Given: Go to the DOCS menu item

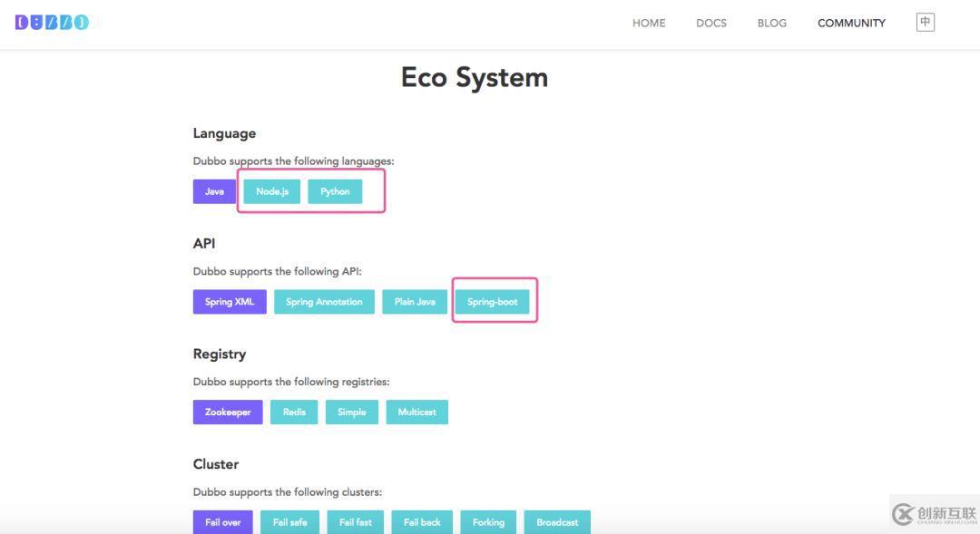Looking at the screenshot, I should 711,24.
